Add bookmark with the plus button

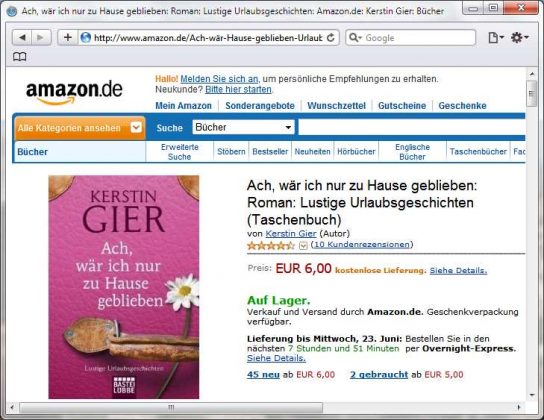tap(68, 37)
